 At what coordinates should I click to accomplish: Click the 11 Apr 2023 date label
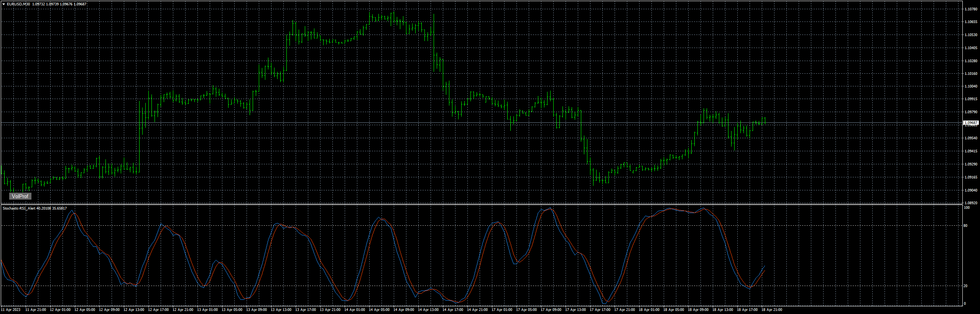click(11, 310)
